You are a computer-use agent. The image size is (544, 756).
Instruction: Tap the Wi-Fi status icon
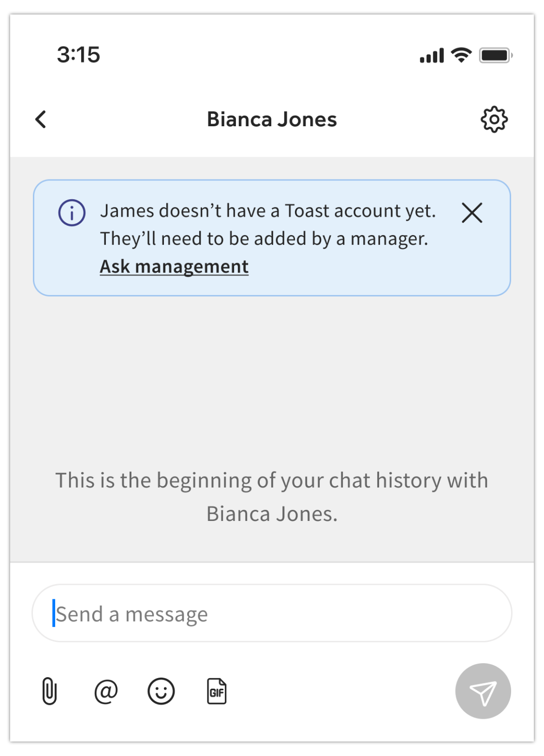461,55
